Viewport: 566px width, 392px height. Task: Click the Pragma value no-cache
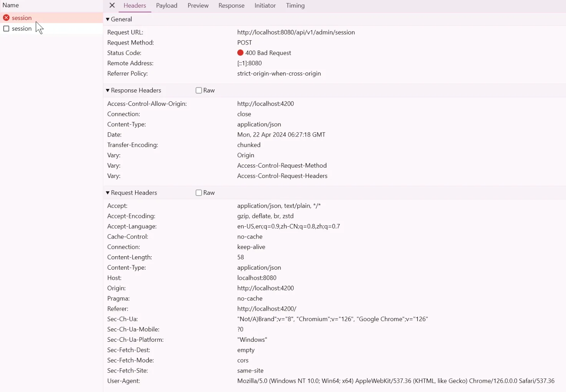(x=250, y=299)
